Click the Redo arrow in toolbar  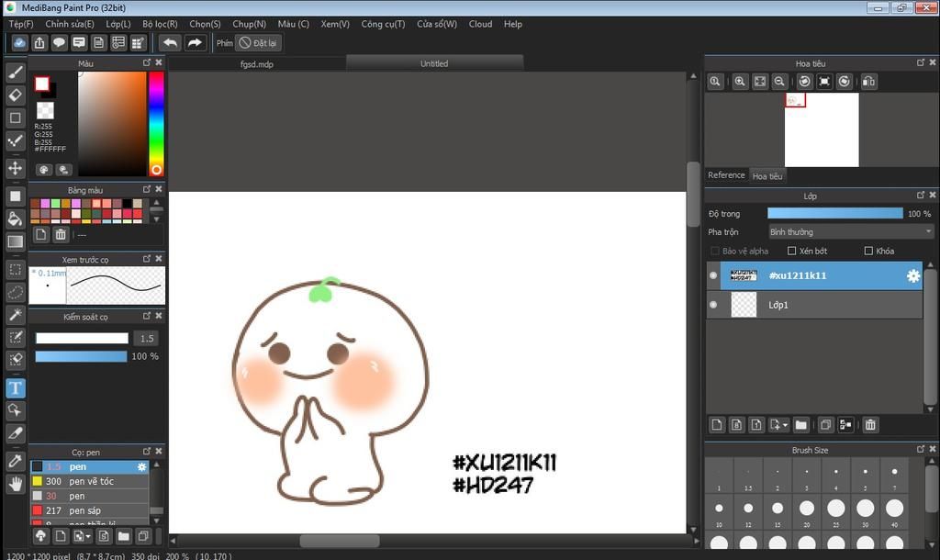195,42
